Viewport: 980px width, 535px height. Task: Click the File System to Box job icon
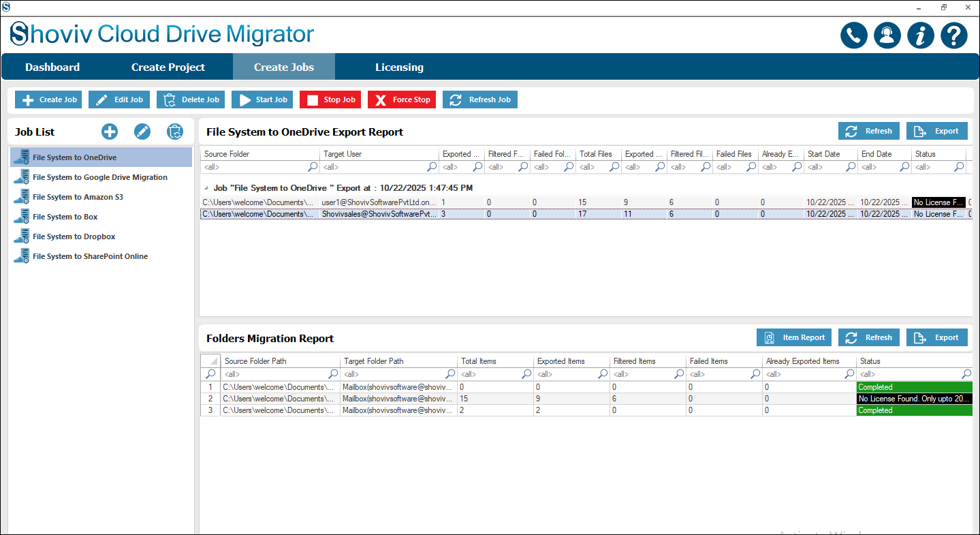(x=21, y=217)
